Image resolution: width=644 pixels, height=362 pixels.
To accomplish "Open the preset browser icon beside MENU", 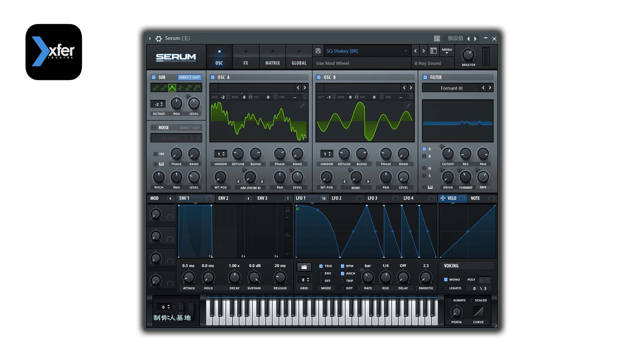I will point(434,51).
